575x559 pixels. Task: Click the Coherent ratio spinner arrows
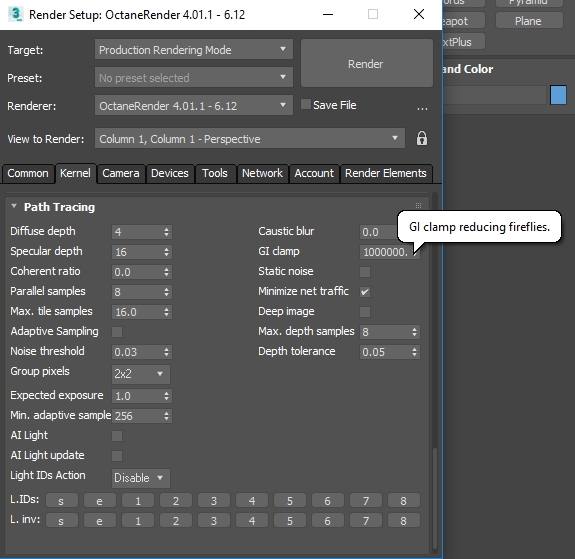pos(166,272)
